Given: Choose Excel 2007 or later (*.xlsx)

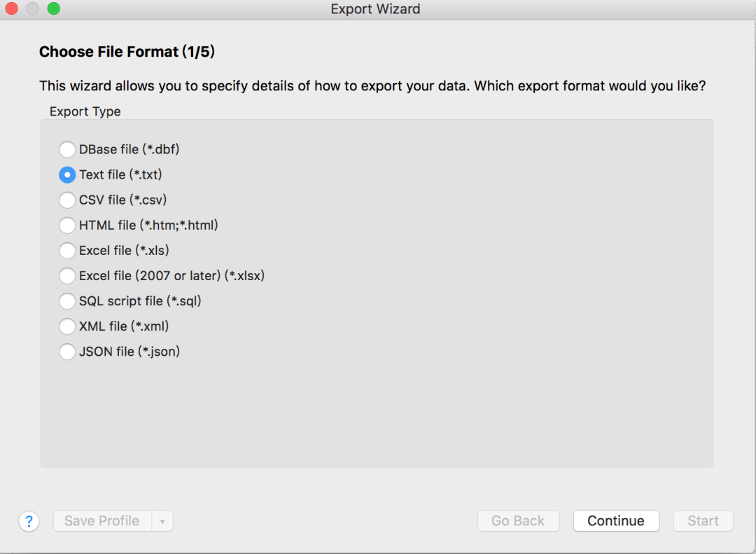Looking at the screenshot, I should tap(67, 276).
